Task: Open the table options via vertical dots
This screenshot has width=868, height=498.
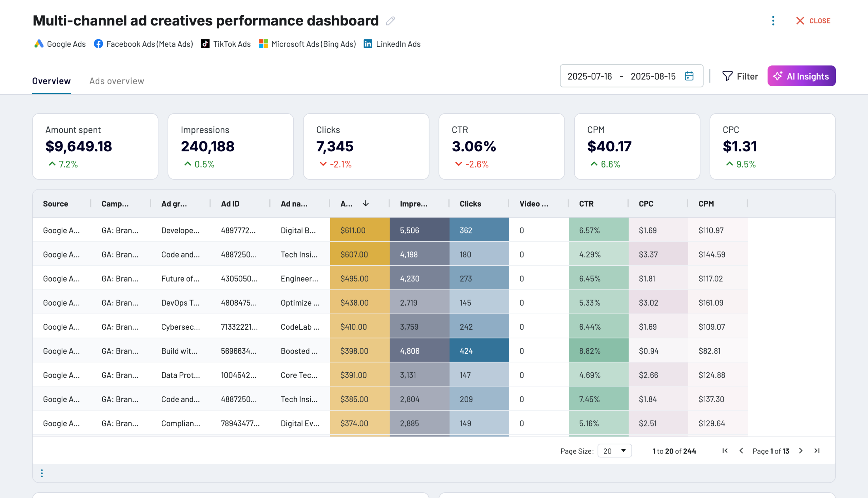Action: click(42, 473)
